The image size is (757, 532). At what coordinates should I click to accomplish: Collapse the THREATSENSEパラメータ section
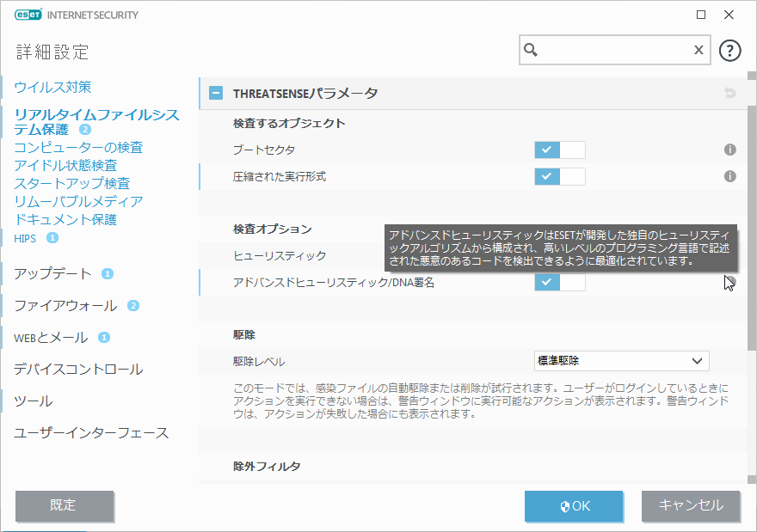coord(216,93)
